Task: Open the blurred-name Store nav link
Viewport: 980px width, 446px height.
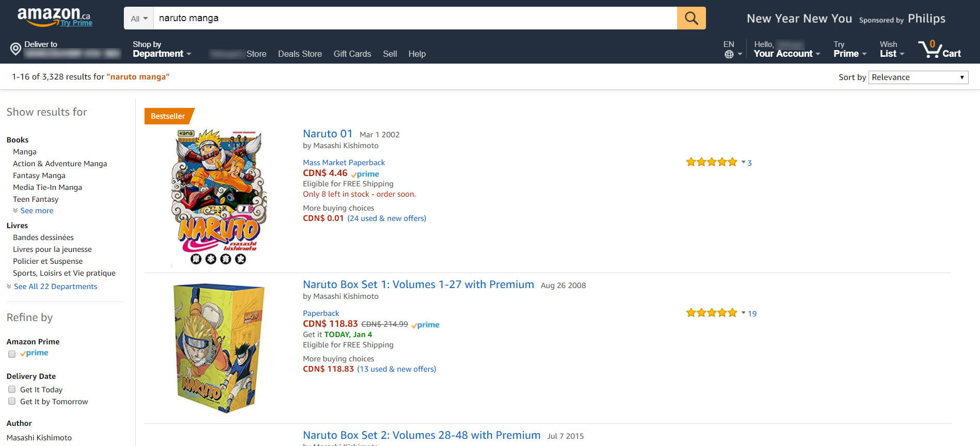Action: point(238,54)
